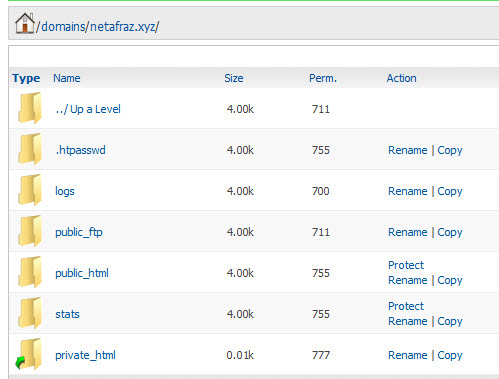Viewport: 499px width, 379px height.
Task: Copy the public_ftp folder
Action: coord(450,233)
